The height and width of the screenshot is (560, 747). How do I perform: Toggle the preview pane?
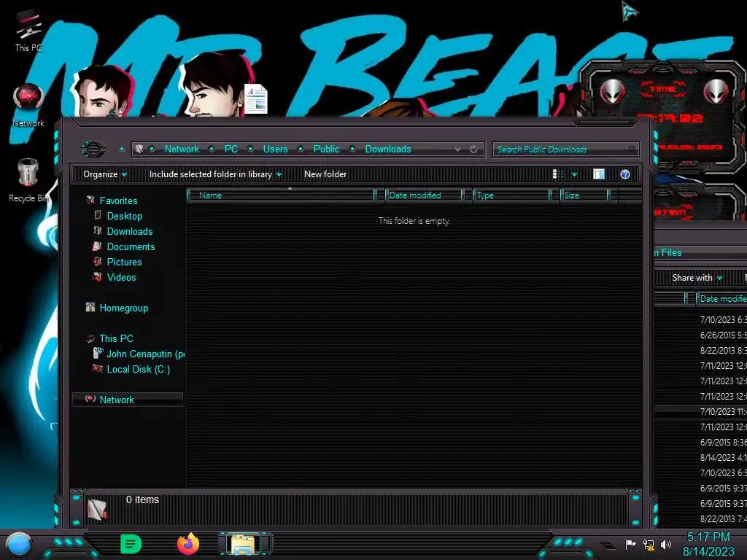(x=599, y=174)
